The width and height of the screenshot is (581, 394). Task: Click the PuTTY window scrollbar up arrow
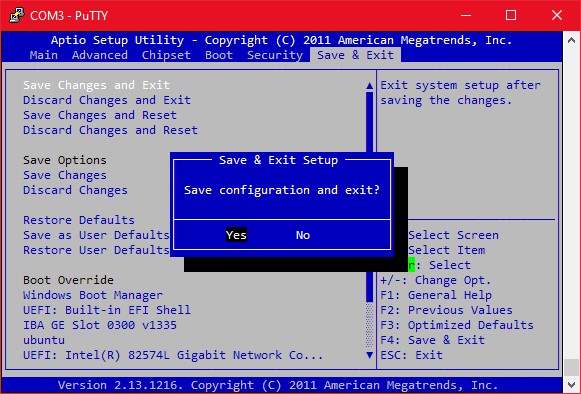[571, 40]
